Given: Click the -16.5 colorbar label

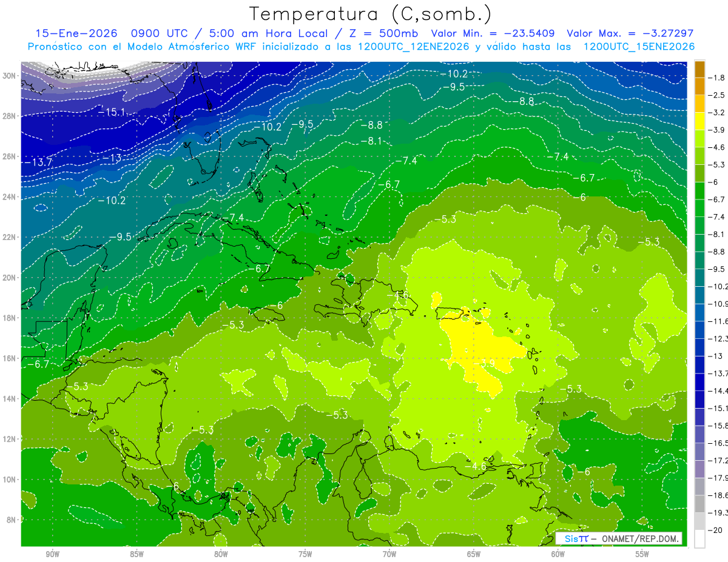Looking at the screenshot, I should 720,443.
